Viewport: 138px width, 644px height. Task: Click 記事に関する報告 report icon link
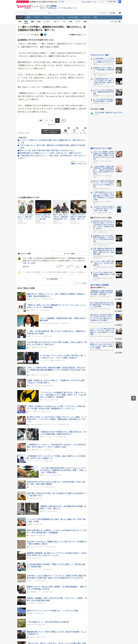(23, 133)
